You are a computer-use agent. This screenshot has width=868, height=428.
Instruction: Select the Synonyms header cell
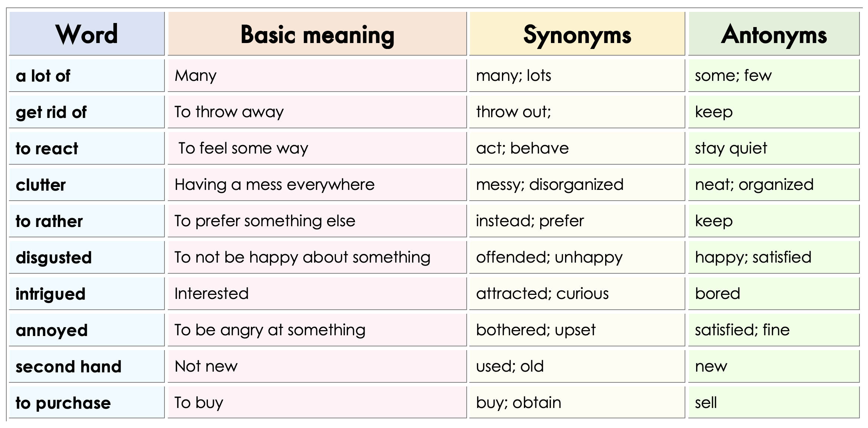coord(577,34)
